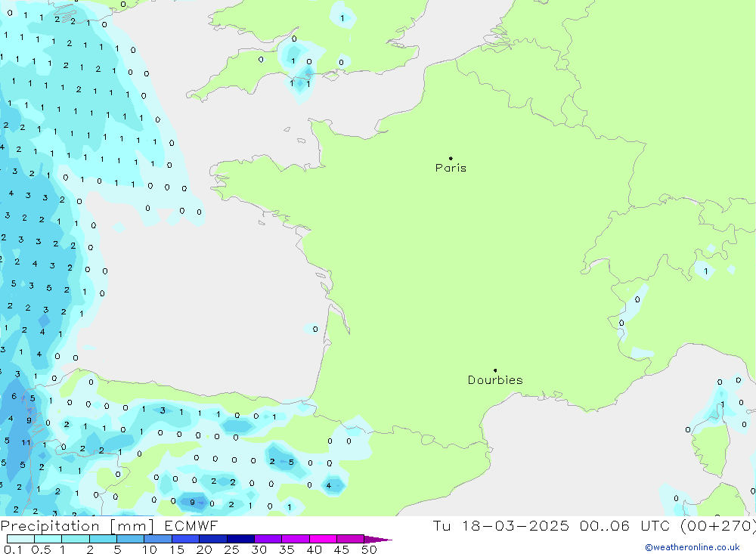Click the 'Precipitation [mm] ECMWF' title
The height and width of the screenshot is (554, 756).
click(x=109, y=525)
